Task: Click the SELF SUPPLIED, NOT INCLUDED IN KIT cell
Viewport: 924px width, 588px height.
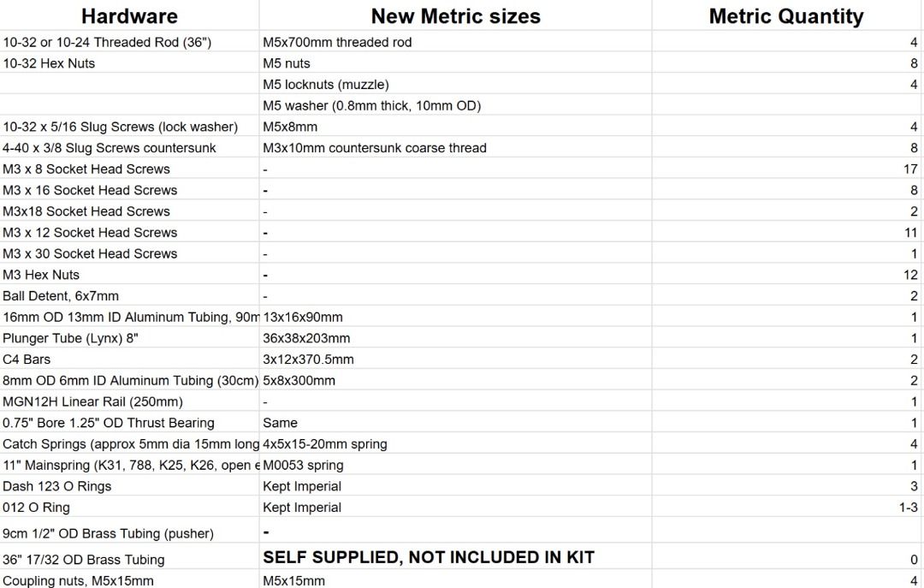Action: pos(428,558)
